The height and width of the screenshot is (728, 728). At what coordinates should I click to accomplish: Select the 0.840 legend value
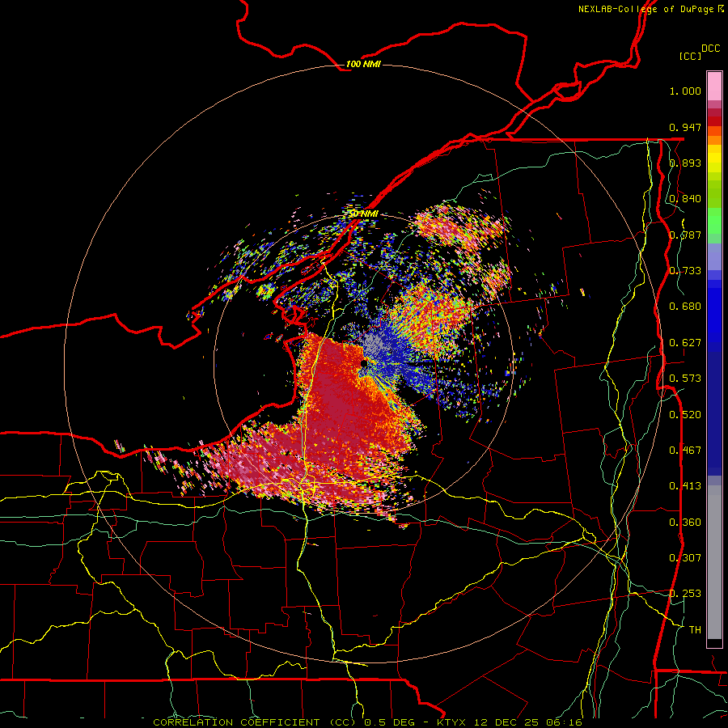pyautogui.click(x=685, y=199)
